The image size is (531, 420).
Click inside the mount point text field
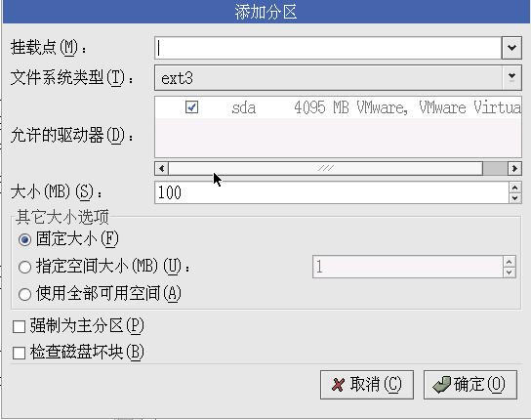(328, 48)
